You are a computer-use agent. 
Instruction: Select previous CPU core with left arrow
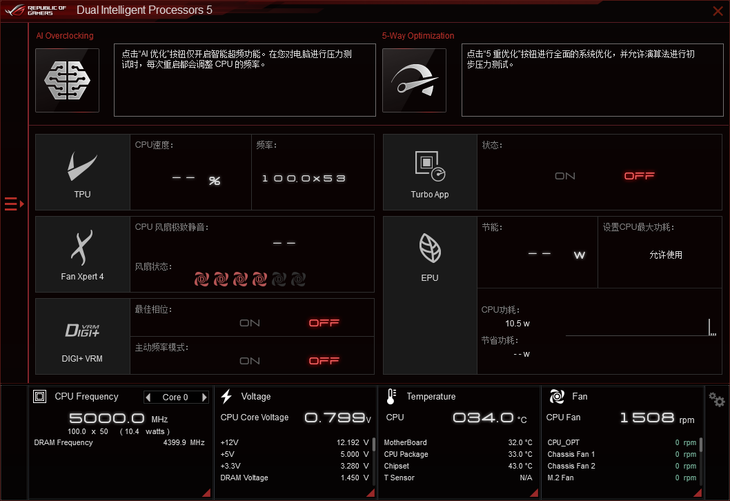(x=149, y=397)
